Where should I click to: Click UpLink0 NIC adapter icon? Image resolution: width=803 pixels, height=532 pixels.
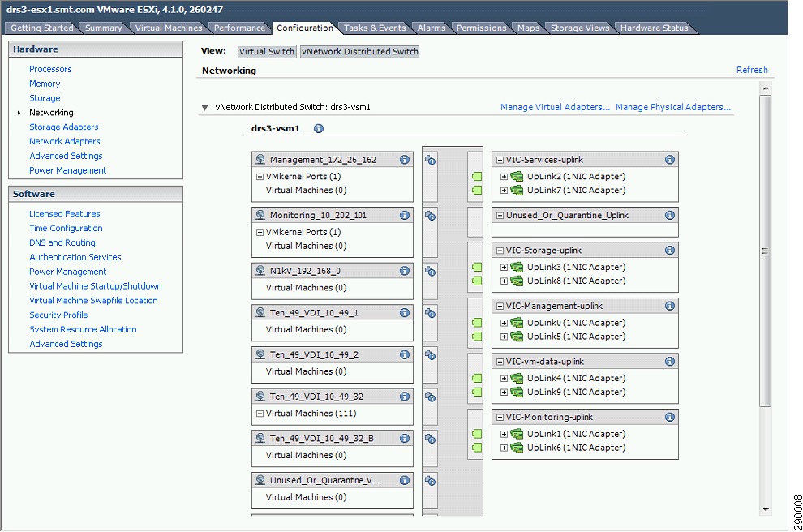(517, 323)
